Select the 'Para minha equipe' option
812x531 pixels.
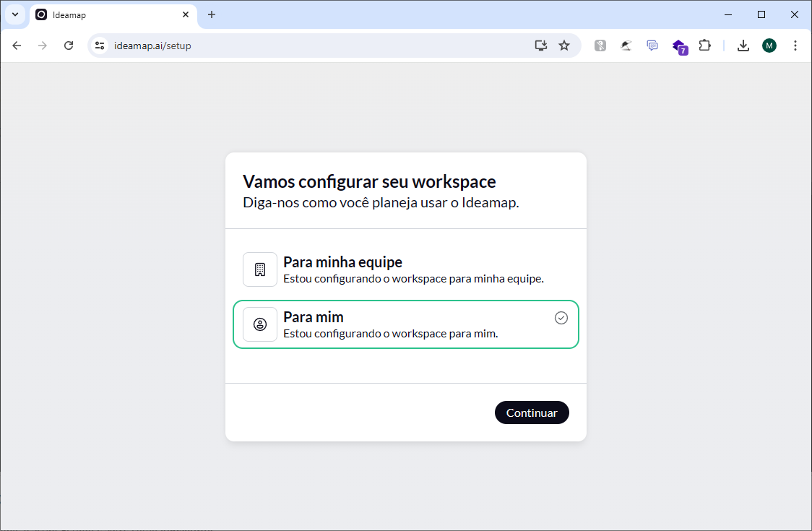405,269
